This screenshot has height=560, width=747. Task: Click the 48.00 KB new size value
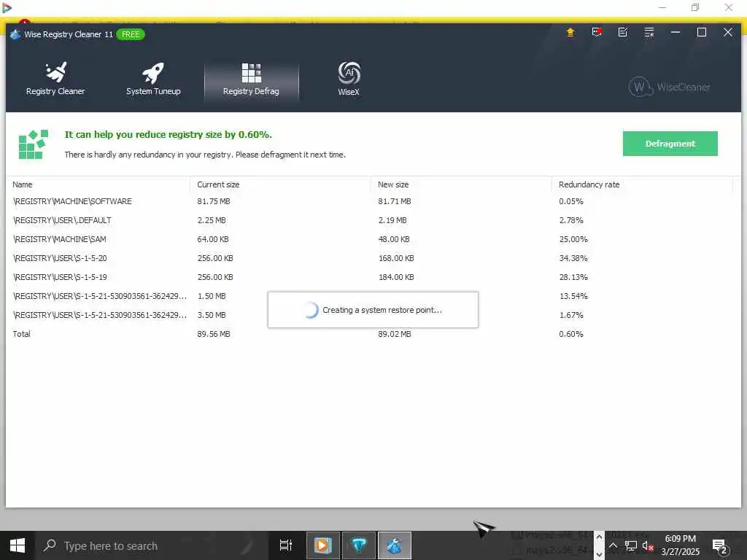393,239
